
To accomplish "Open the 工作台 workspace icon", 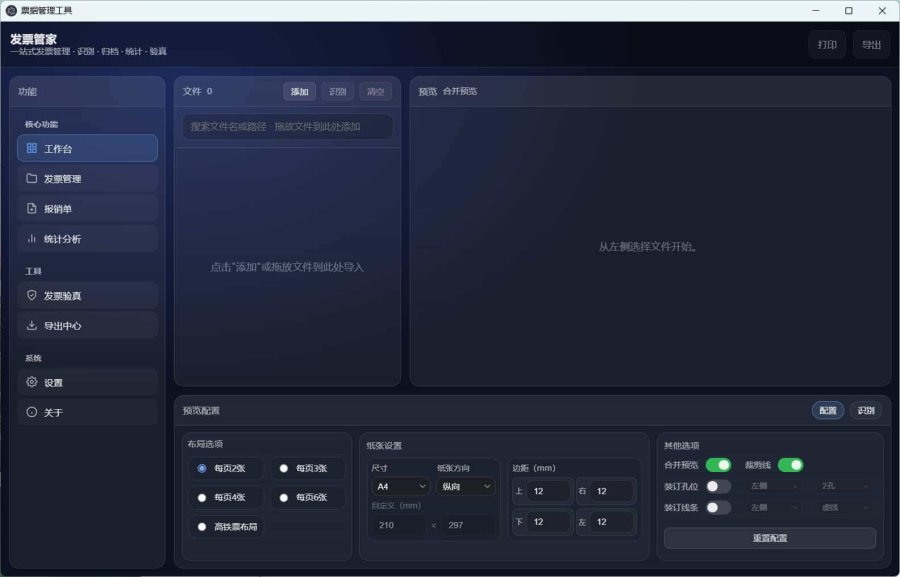I will point(32,148).
